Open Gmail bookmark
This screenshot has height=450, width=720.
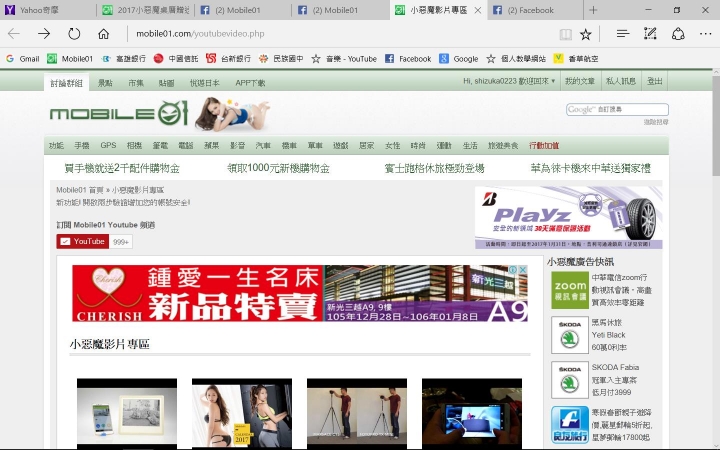point(22,59)
